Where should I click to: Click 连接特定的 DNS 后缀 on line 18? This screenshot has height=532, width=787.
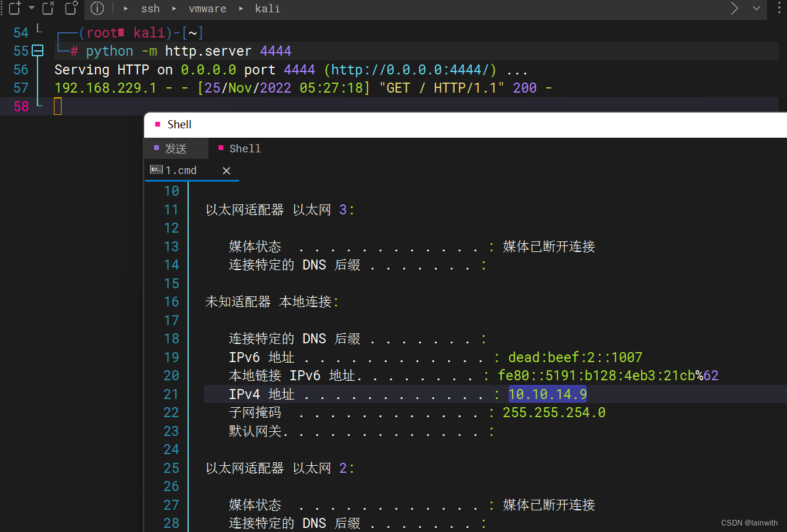pyautogui.click(x=295, y=339)
